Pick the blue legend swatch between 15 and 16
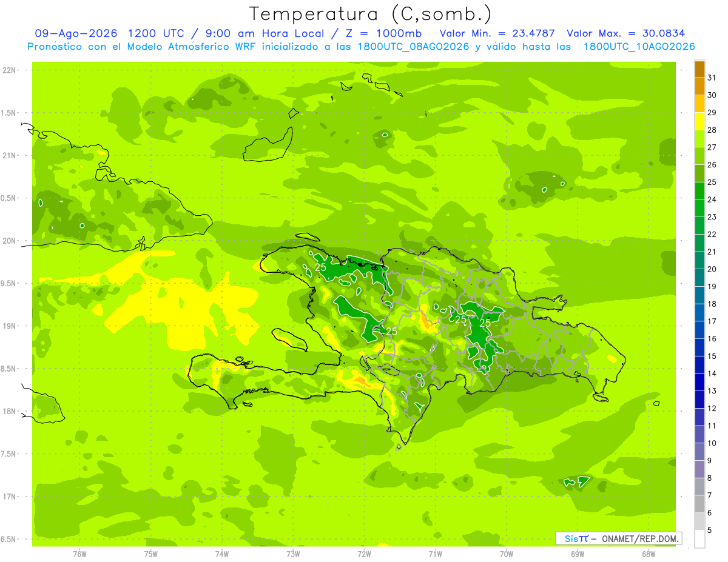 [x=699, y=347]
